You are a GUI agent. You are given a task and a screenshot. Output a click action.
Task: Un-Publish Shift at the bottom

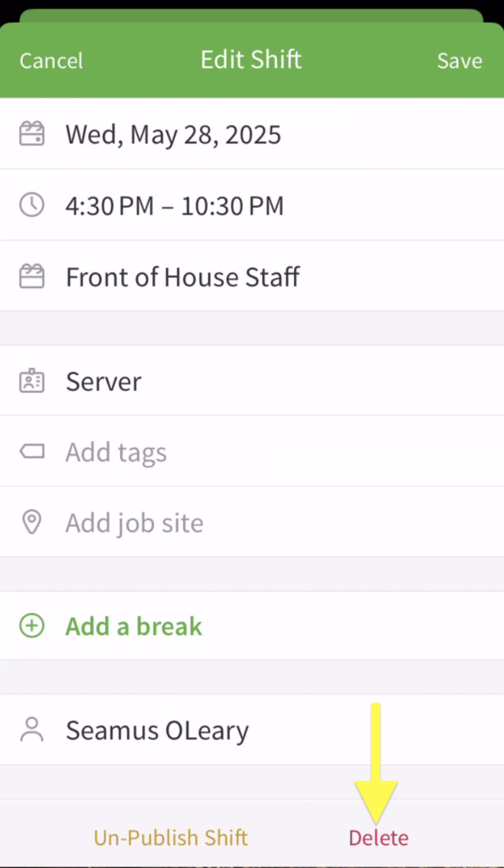click(x=170, y=837)
